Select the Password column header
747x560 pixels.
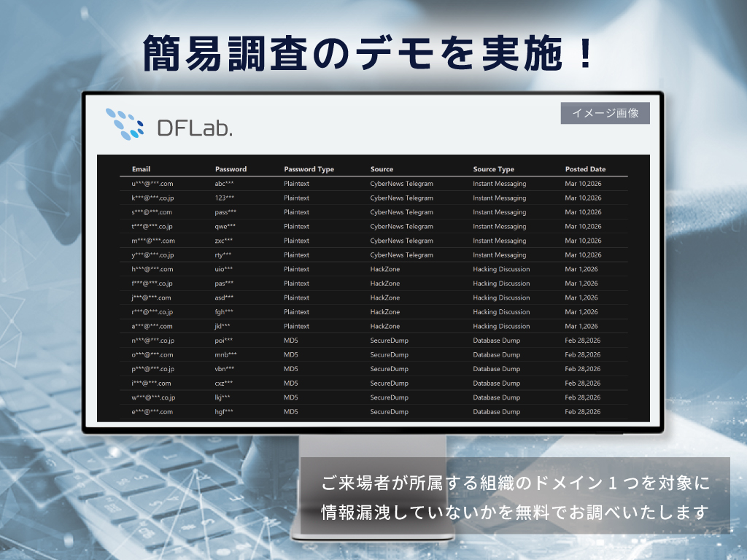[x=231, y=169]
